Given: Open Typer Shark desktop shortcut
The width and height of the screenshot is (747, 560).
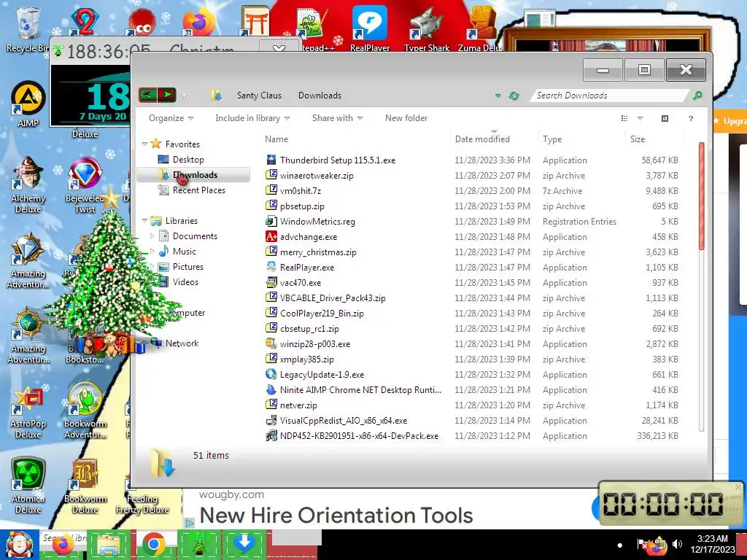Looking at the screenshot, I should pyautogui.click(x=426, y=28).
